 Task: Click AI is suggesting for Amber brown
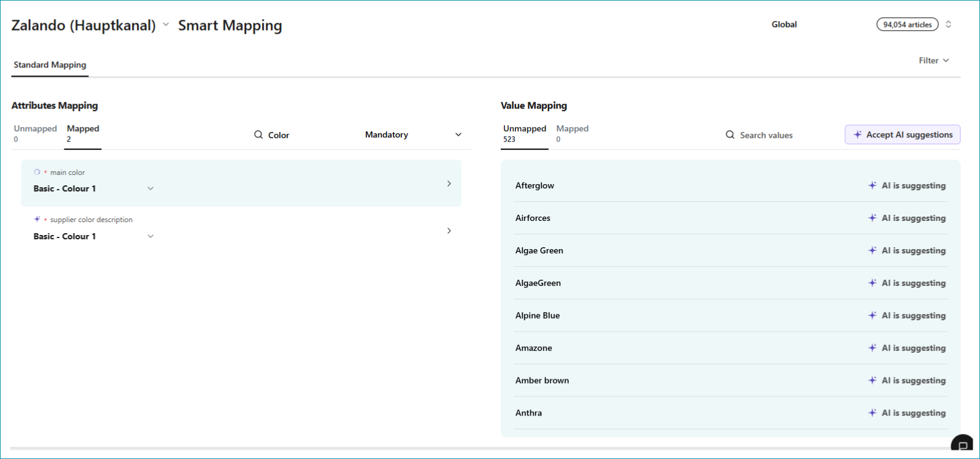[x=914, y=380]
